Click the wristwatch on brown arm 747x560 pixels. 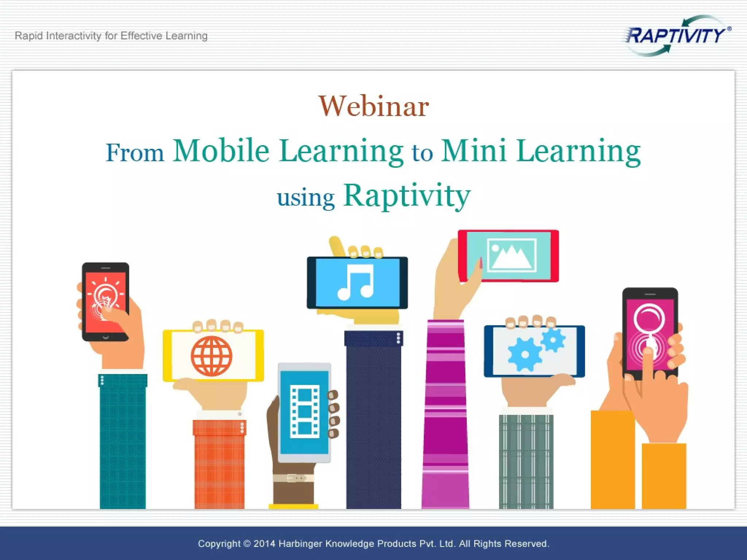click(293, 478)
